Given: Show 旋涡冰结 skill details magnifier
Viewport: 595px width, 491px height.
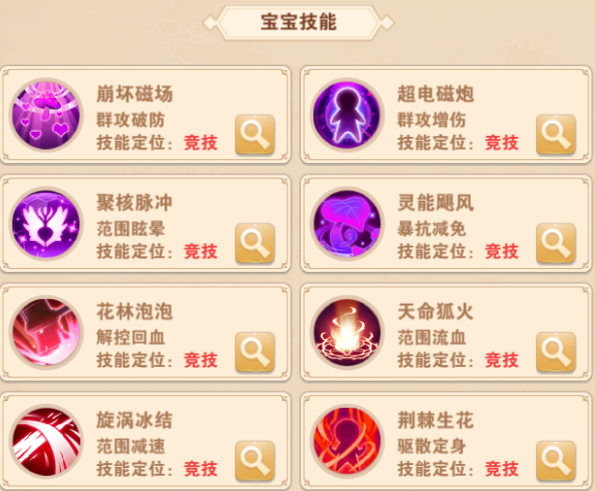Looking at the screenshot, I should pos(255,461).
